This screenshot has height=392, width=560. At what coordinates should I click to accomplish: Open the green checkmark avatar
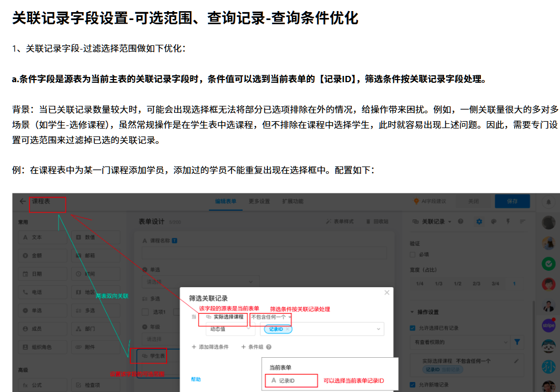coord(548,264)
